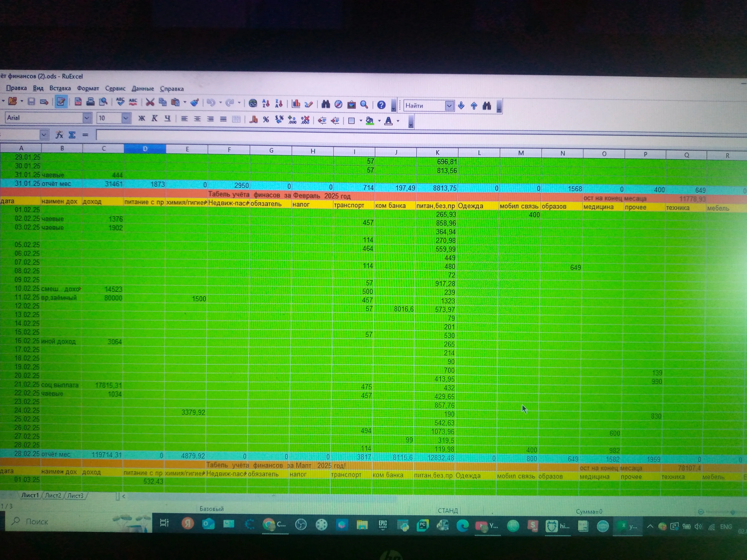Expand the Paste options dropdown arrow

pyautogui.click(x=185, y=102)
